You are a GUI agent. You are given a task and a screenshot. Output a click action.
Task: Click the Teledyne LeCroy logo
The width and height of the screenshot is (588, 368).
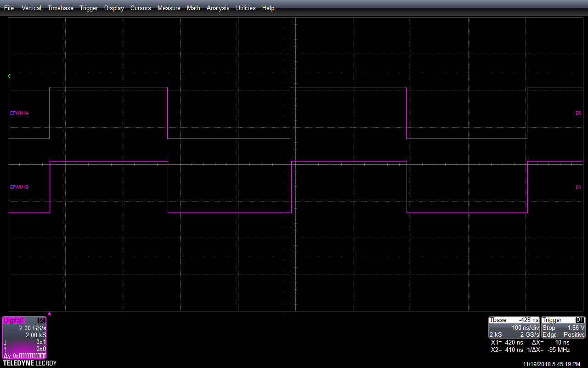click(30, 363)
